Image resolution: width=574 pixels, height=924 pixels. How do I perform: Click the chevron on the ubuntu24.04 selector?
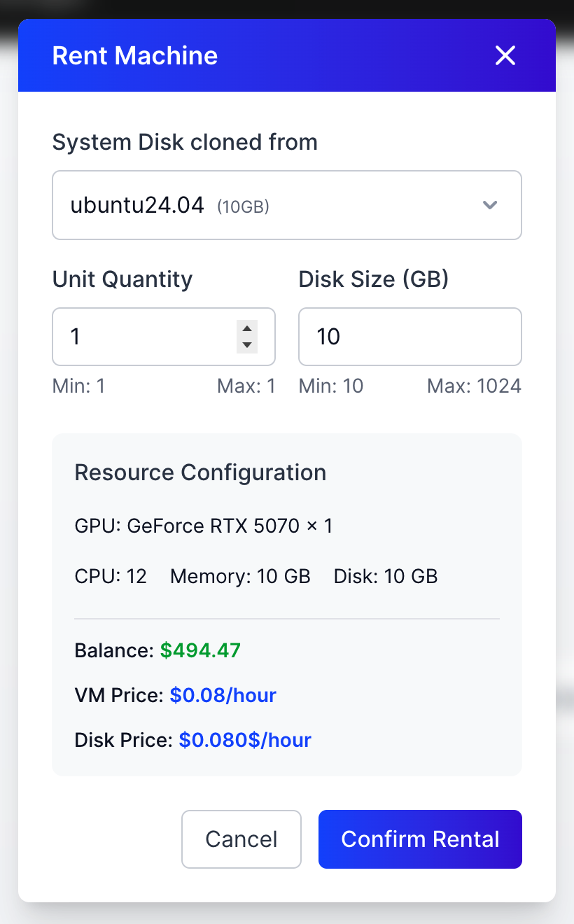pos(490,205)
